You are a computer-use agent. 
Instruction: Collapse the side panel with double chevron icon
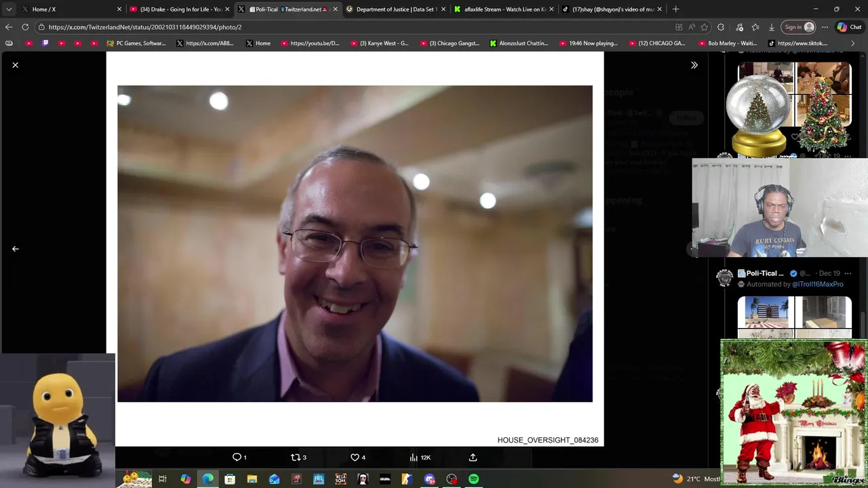pyautogui.click(x=694, y=65)
